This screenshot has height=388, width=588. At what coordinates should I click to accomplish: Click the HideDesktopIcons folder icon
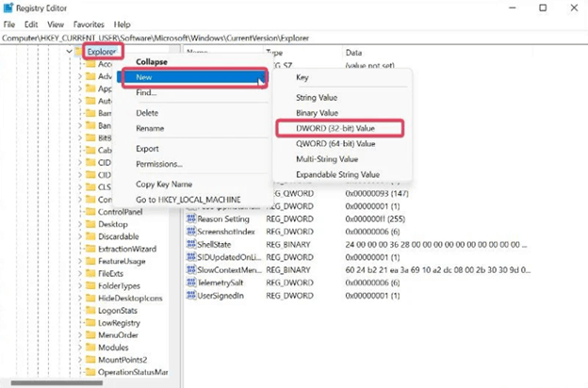click(x=90, y=299)
